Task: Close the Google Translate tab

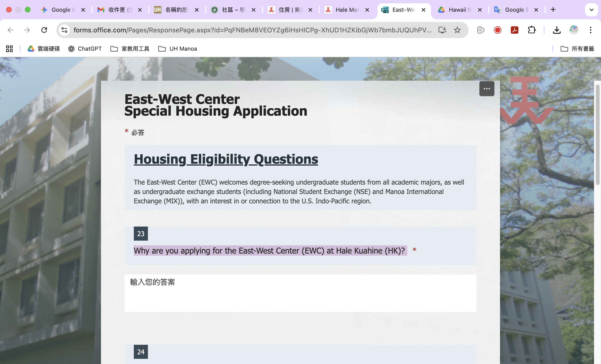Action: click(x=536, y=10)
